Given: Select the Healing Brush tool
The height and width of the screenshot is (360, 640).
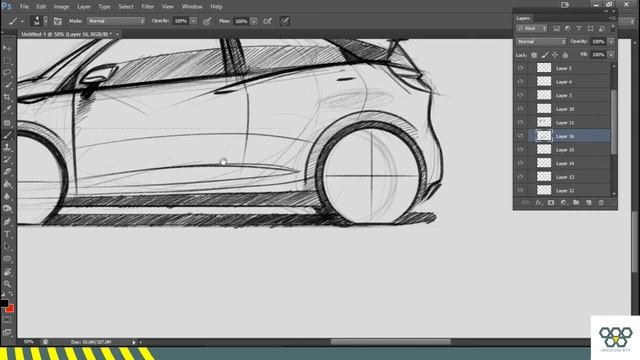Looking at the screenshot, I should (x=7, y=123).
